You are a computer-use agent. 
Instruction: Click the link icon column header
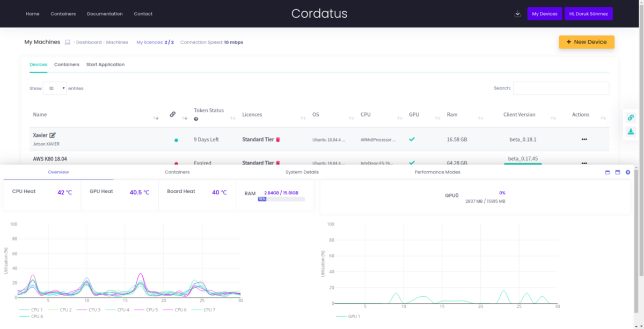point(172,114)
